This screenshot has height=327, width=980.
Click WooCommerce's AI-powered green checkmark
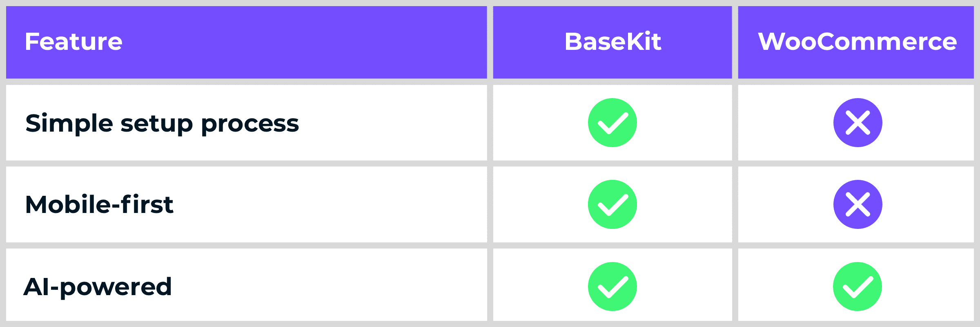click(x=857, y=287)
